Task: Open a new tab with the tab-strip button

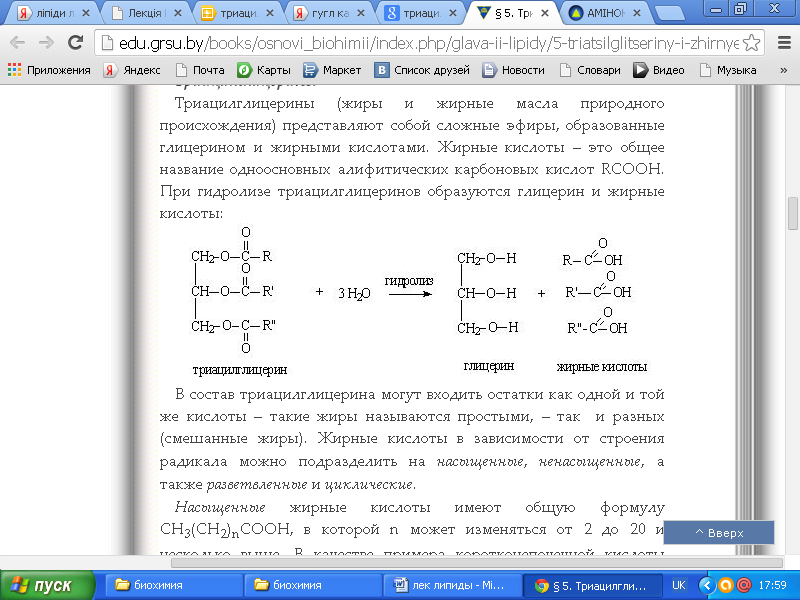Action: pyautogui.click(x=670, y=13)
